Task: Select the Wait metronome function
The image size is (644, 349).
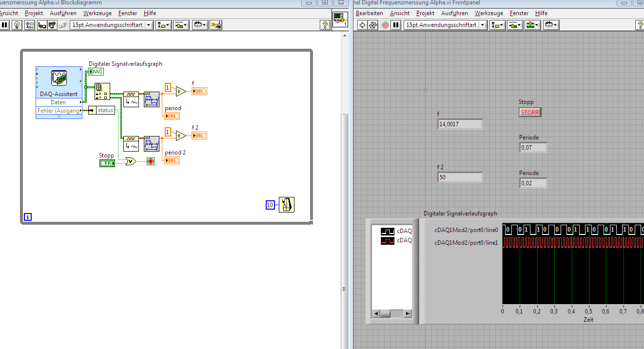Action: point(287,205)
